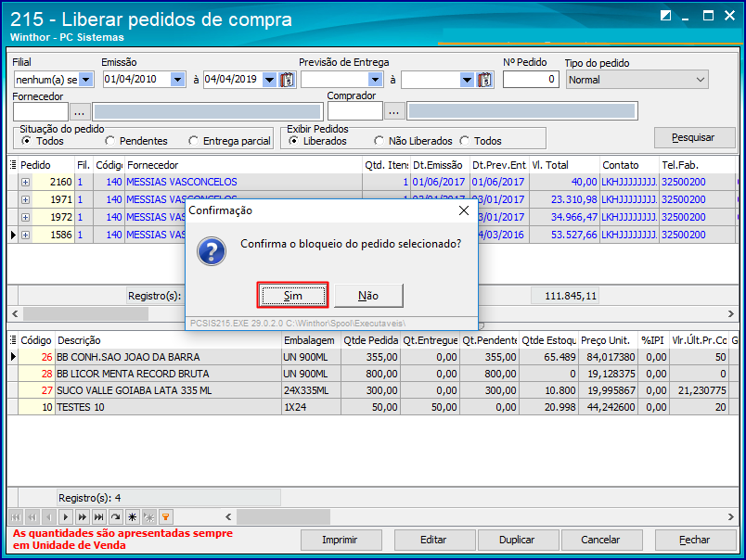Click the blue question mark icon
This screenshot has width=746, height=560.
[x=212, y=251]
